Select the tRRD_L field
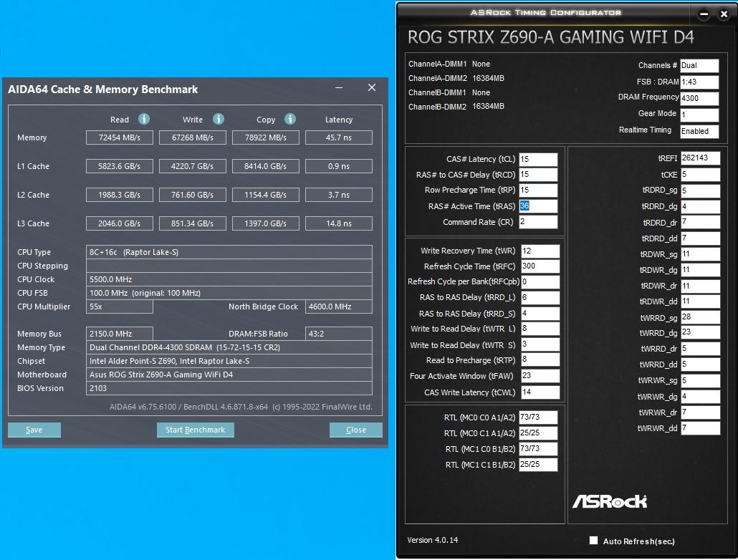 (x=540, y=297)
